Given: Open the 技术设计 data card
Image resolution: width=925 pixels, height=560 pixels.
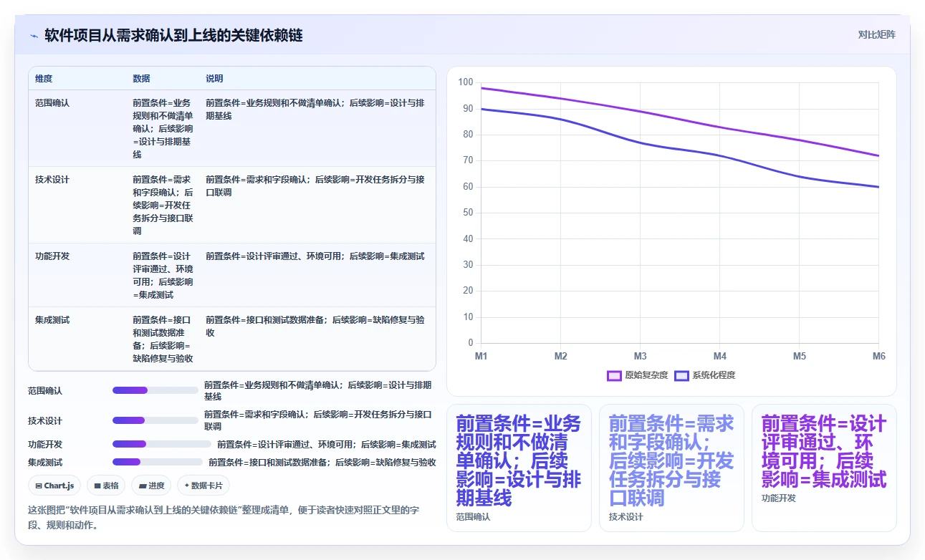Looking at the screenshot, I should tap(671, 468).
